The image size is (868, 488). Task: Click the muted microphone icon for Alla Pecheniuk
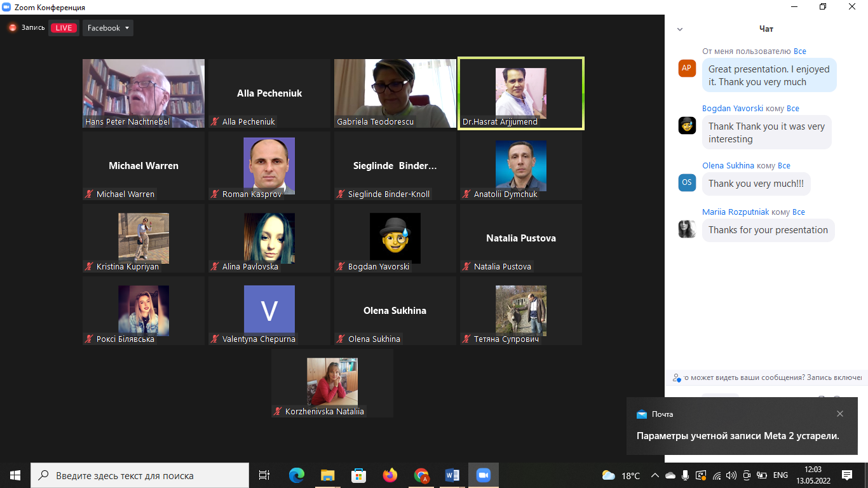[215, 122]
